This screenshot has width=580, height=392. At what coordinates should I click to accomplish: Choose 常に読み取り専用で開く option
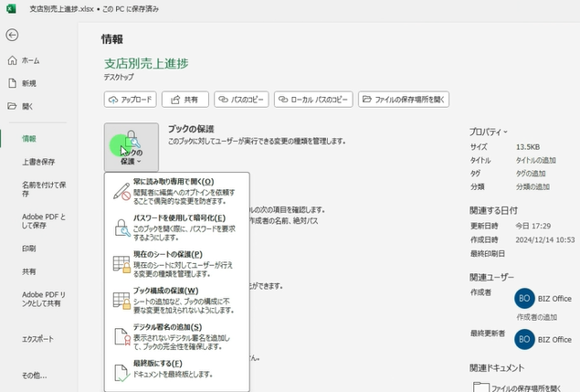tap(177, 191)
